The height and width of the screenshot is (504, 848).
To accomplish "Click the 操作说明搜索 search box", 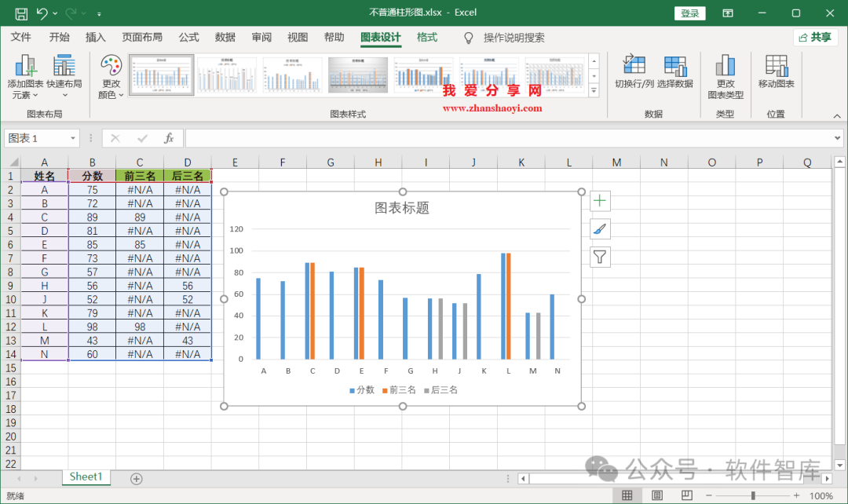I will point(514,38).
